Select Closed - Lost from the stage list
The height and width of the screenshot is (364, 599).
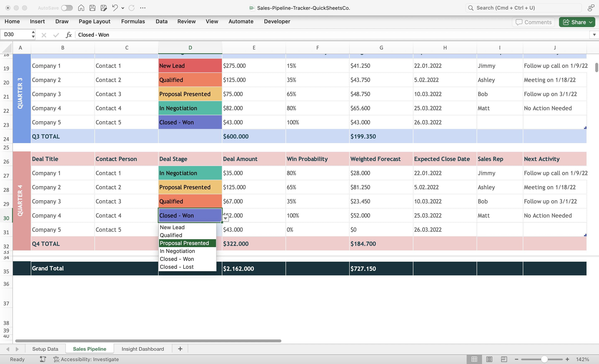177,267
